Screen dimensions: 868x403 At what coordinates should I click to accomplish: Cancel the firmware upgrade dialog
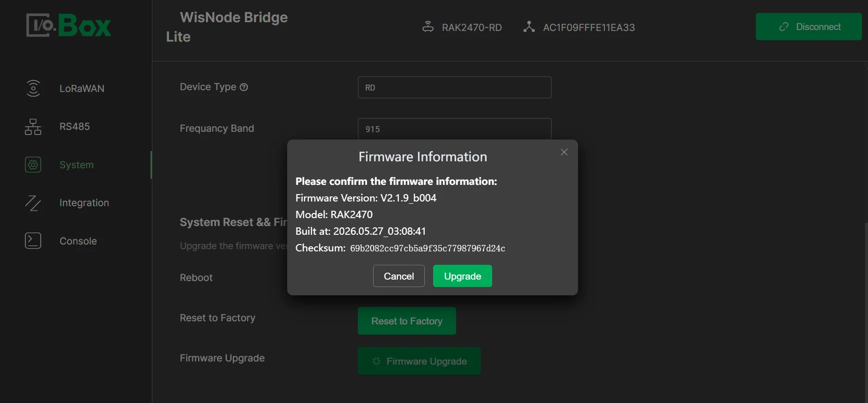[399, 276]
